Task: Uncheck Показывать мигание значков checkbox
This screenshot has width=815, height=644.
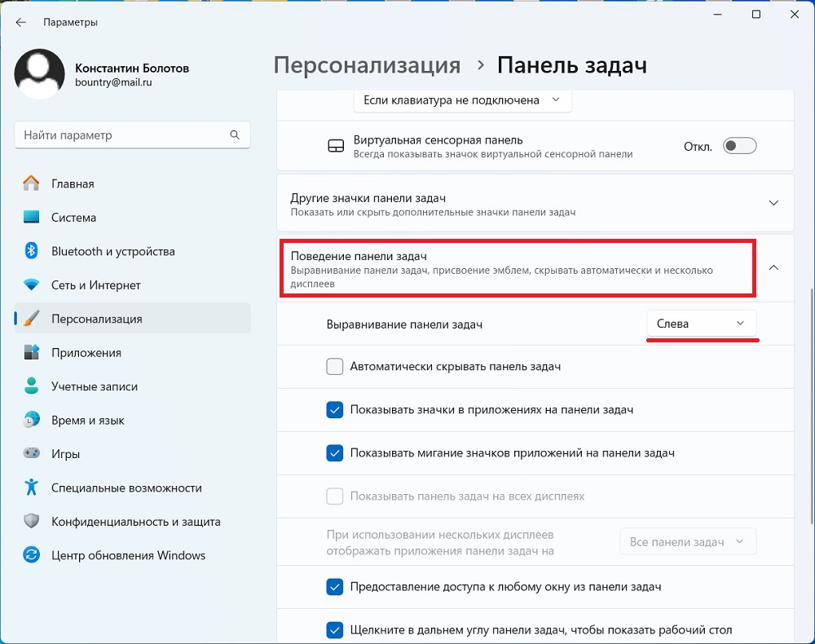Action: 335,452
